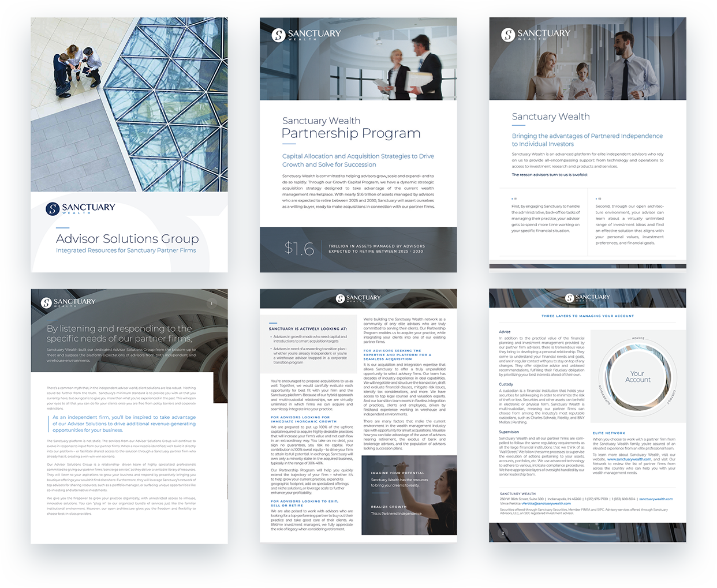Click the 'Securities offered through Sanctuary Securities' disclaimer
The width and height of the screenshot is (717, 588).
(584, 511)
